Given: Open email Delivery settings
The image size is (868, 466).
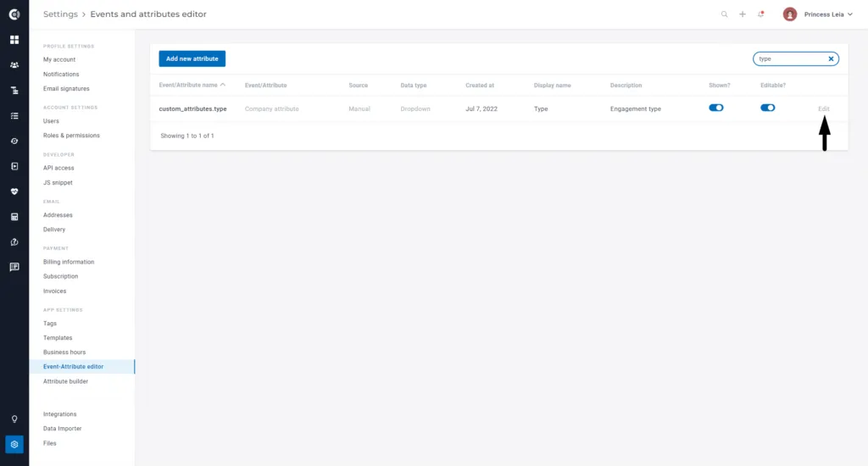Looking at the screenshot, I should pyautogui.click(x=54, y=229).
